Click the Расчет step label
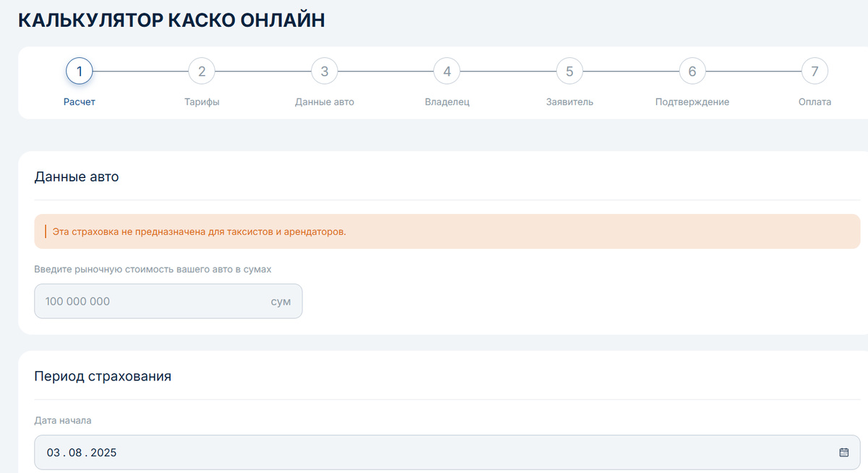Viewport: 868px width, 473px height. [x=80, y=102]
